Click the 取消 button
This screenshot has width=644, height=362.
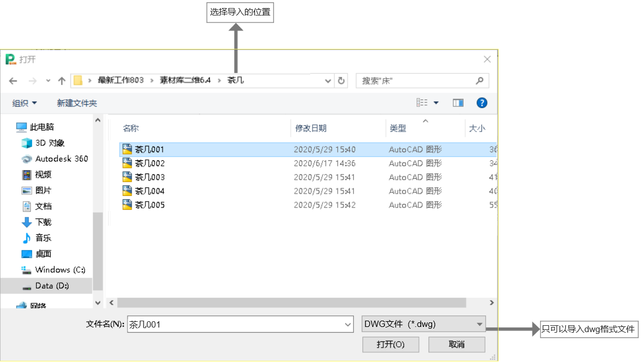457,344
